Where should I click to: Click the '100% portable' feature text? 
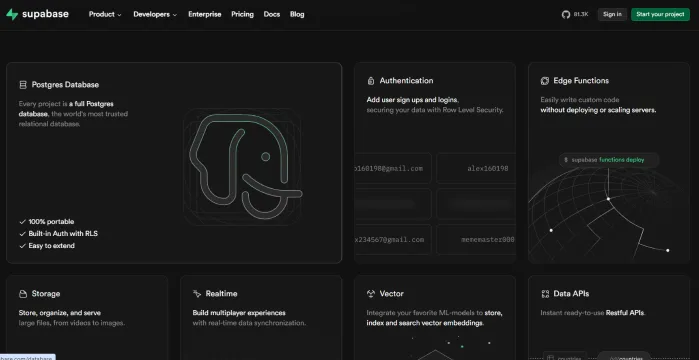point(51,222)
